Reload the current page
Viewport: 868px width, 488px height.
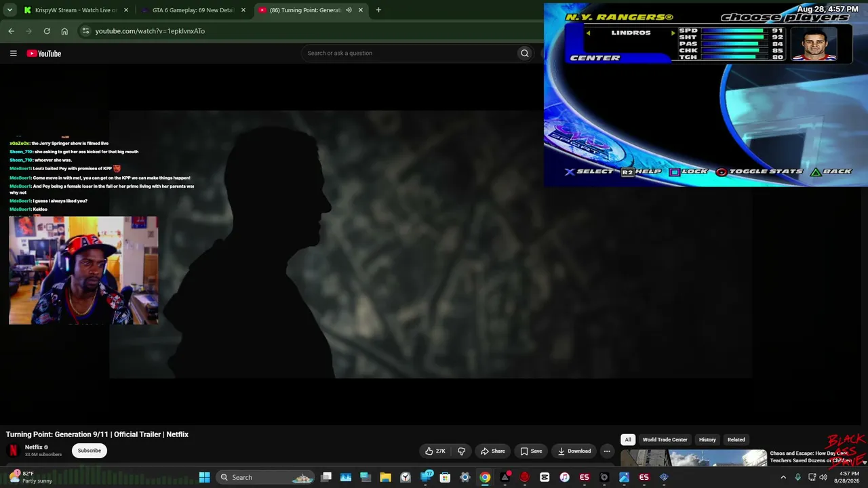pos(47,31)
